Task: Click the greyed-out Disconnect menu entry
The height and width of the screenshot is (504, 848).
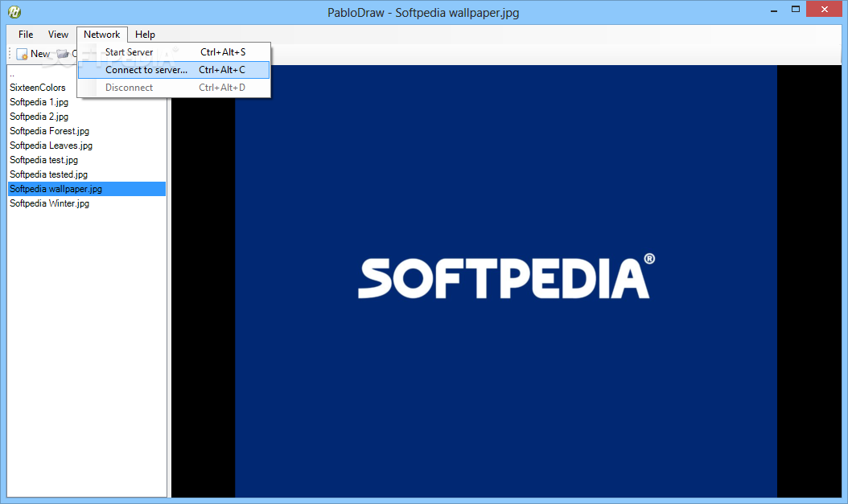Action: [x=174, y=88]
